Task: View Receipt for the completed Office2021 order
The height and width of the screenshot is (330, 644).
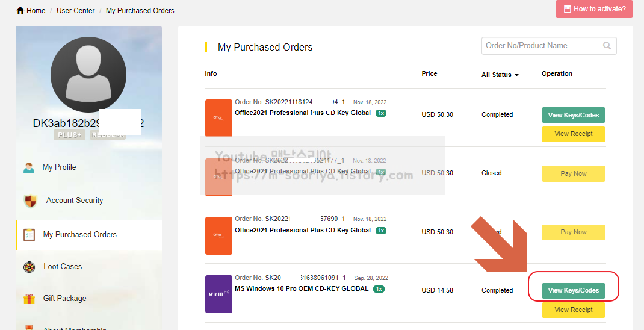Action: pyautogui.click(x=574, y=134)
